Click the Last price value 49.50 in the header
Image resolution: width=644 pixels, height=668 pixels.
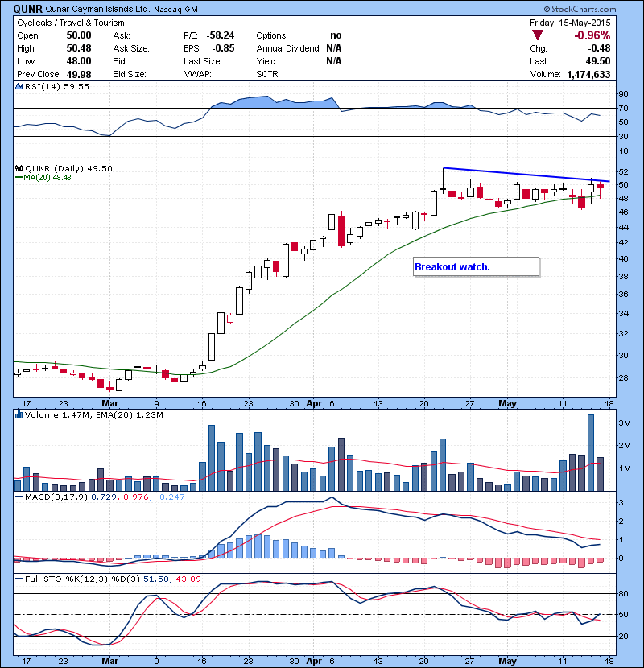tap(598, 61)
